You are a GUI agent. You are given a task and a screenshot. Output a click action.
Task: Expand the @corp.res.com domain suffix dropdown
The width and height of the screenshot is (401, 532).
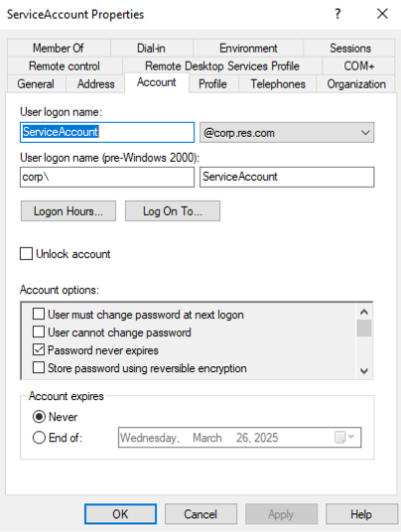coord(287,132)
